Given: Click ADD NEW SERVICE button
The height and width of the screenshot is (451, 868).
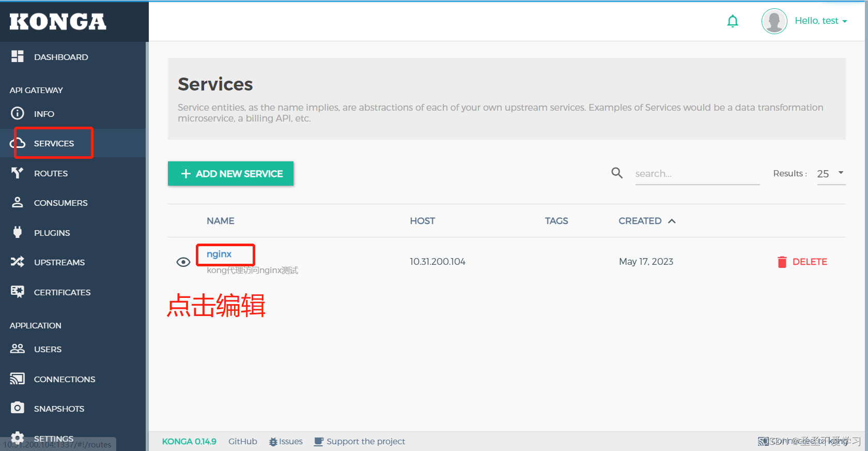Looking at the screenshot, I should pos(230,173).
